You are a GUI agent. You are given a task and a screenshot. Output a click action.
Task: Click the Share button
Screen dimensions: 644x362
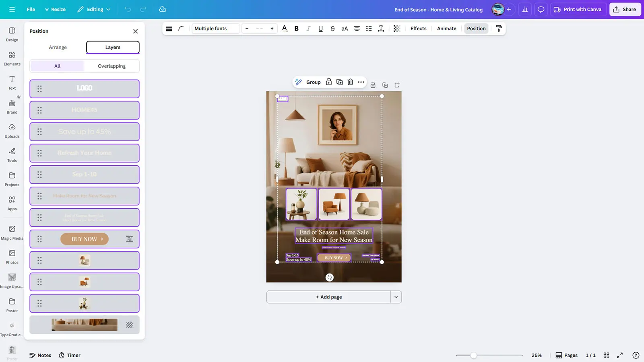point(625,9)
